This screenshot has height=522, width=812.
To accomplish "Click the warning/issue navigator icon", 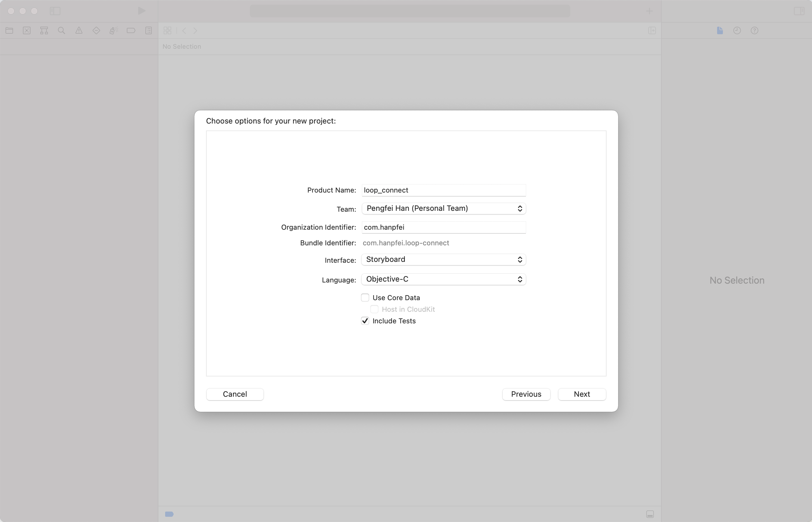I will click(79, 30).
